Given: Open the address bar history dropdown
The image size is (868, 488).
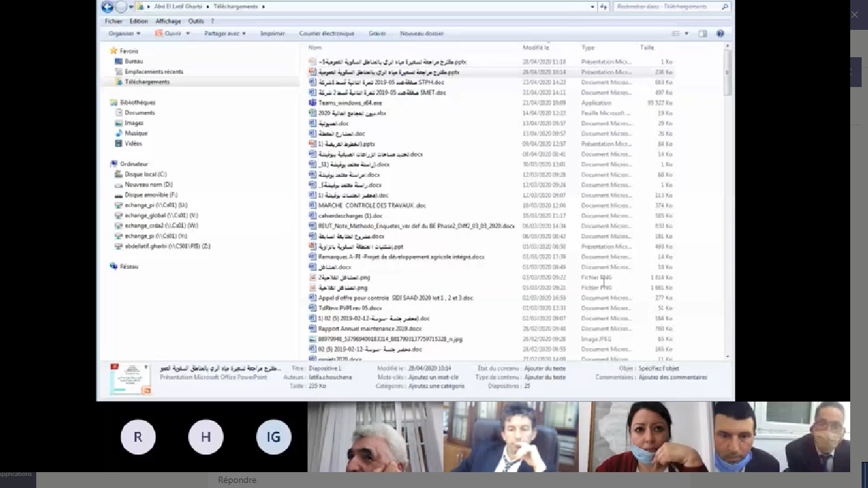Looking at the screenshot, I should 592,6.
